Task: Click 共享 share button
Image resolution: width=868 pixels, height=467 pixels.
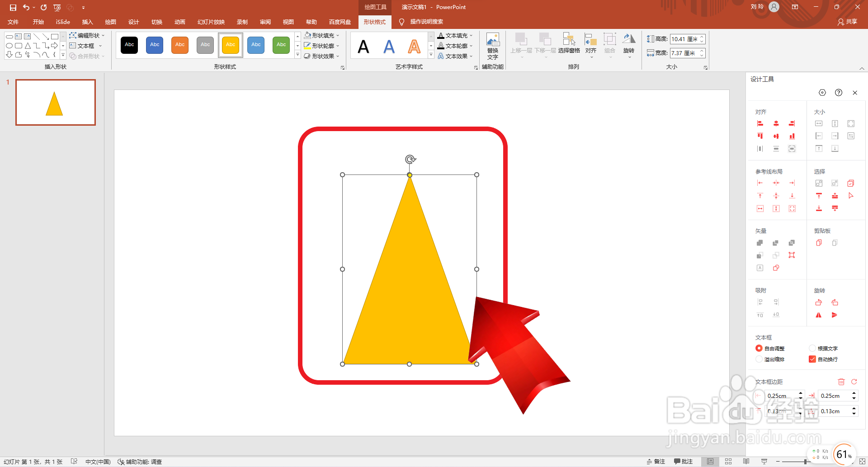Action: (x=848, y=22)
